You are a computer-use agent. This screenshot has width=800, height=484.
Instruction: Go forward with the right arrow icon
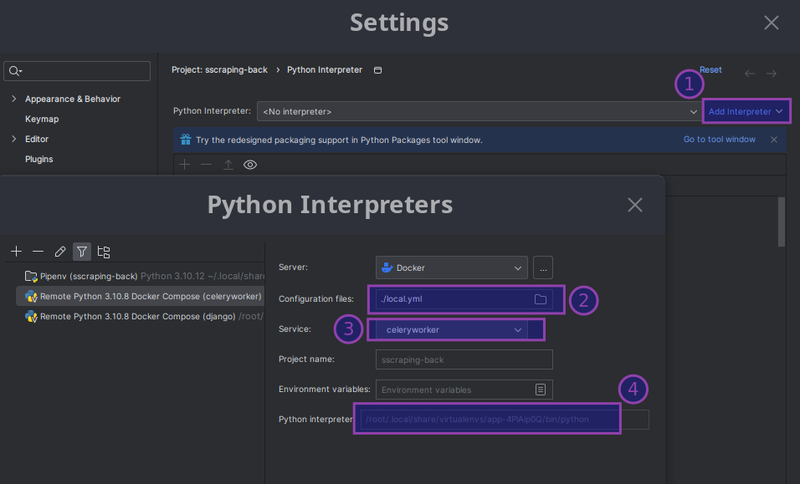coord(771,73)
